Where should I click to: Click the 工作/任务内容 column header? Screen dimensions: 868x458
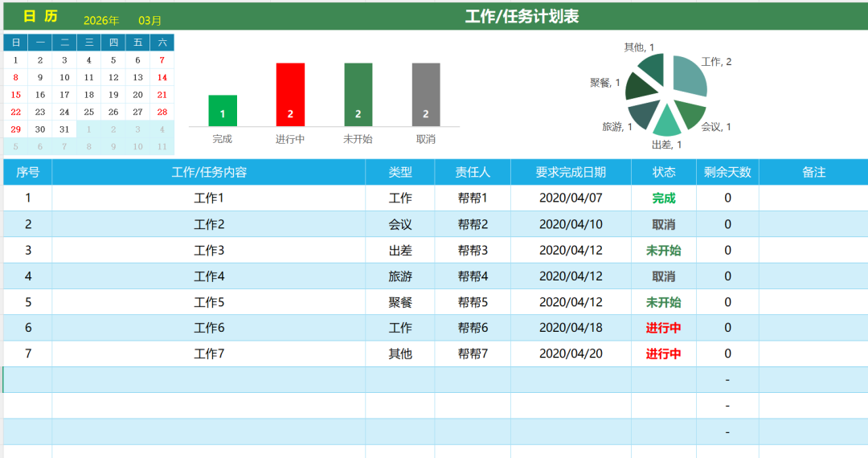pyautogui.click(x=209, y=172)
